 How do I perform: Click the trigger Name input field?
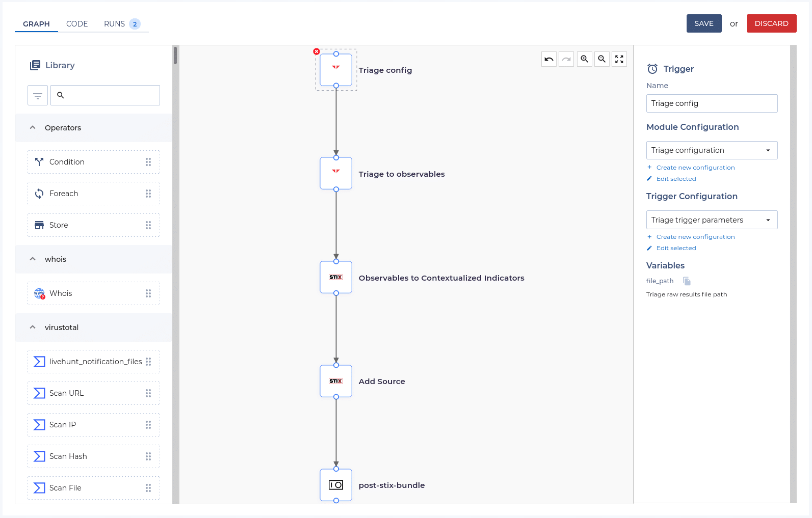[712, 103]
